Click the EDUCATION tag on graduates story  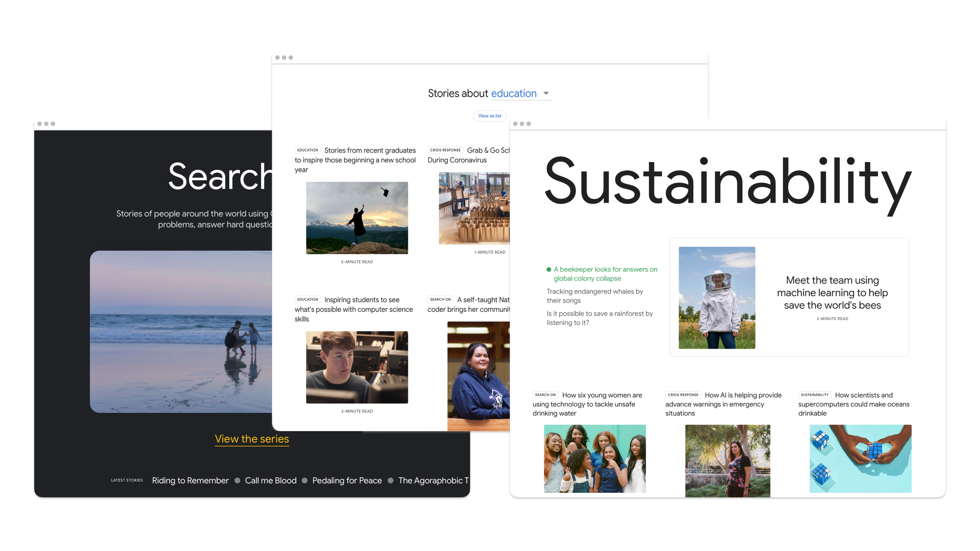pyautogui.click(x=307, y=150)
